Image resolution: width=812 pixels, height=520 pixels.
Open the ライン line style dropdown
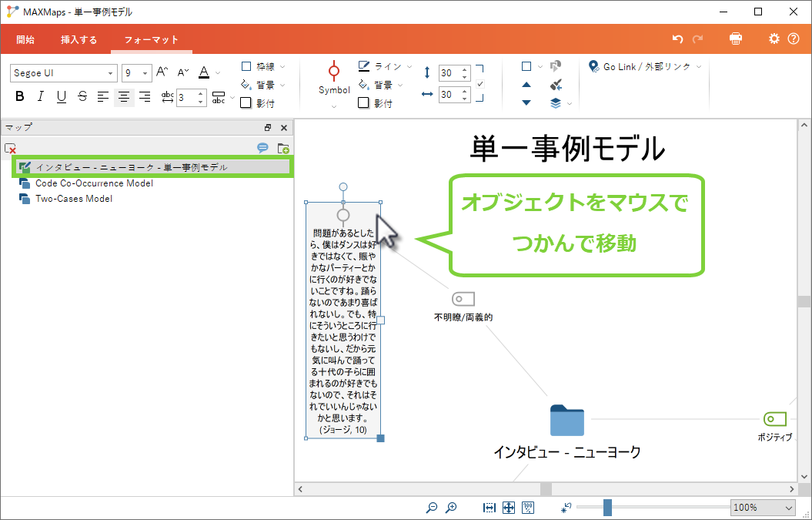click(409, 67)
